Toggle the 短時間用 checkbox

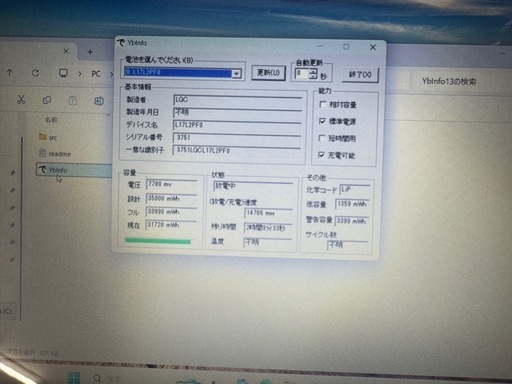[x=322, y=138]
